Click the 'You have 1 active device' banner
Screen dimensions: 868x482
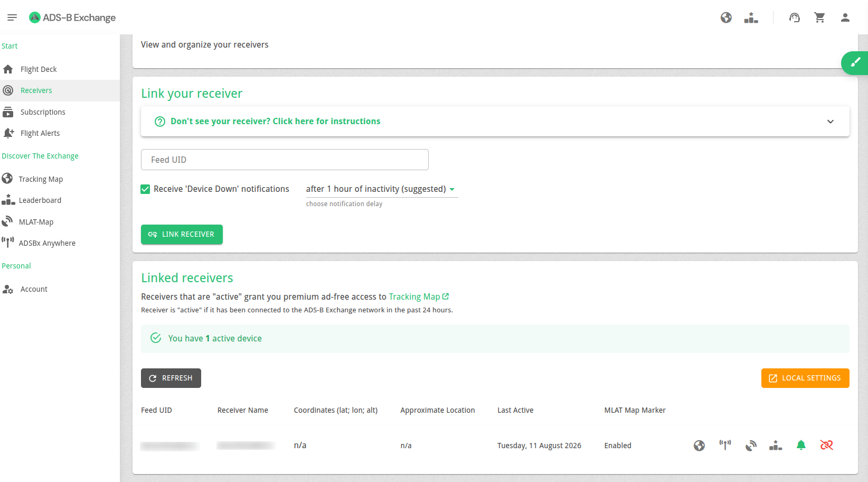pyautogui.click(x=495, y=339)
